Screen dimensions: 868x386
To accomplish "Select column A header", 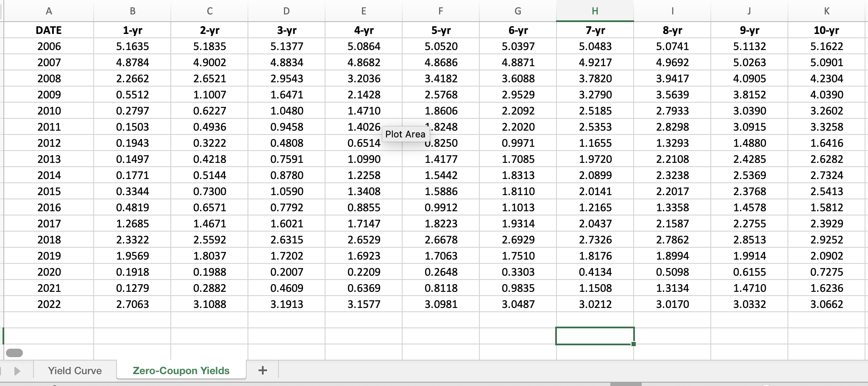I will 48,11.
